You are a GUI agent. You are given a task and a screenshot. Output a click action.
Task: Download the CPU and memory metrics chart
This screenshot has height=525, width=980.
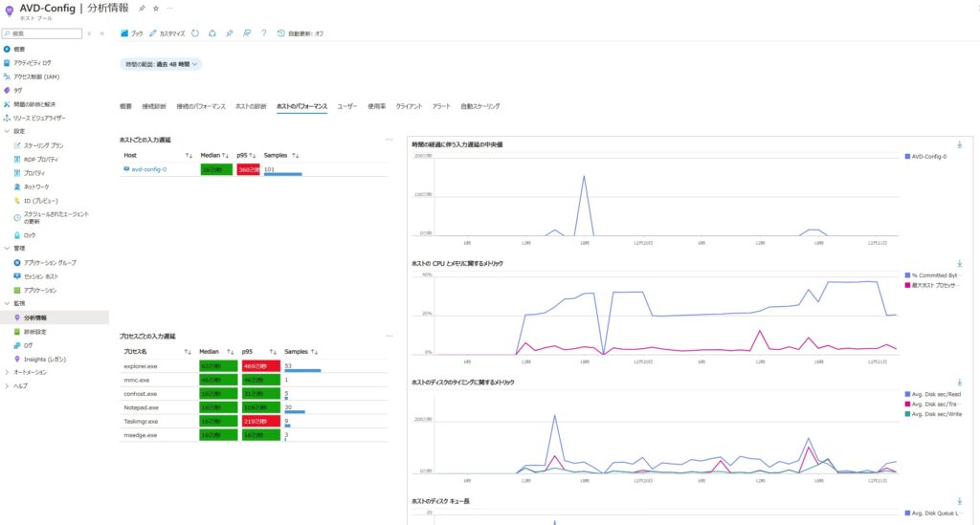click(959, 263)
